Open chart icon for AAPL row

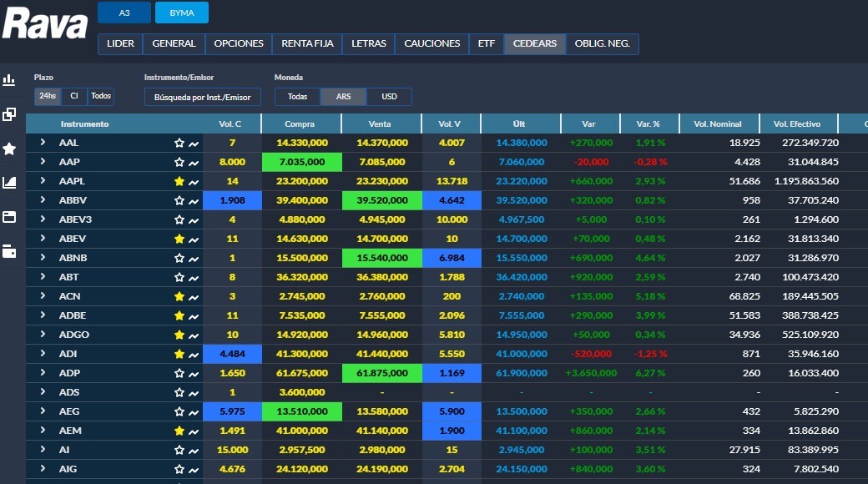tap(193, 182)
